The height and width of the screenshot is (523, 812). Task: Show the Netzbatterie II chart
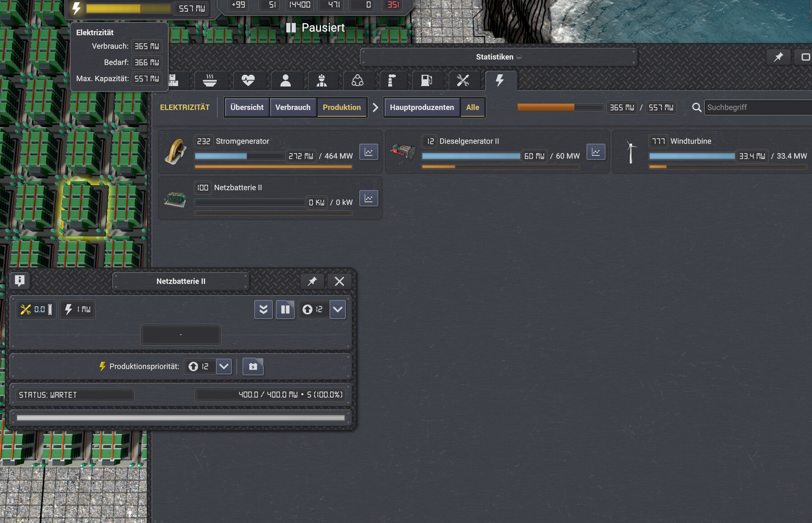pyautogui.click(x=368, y=198)
